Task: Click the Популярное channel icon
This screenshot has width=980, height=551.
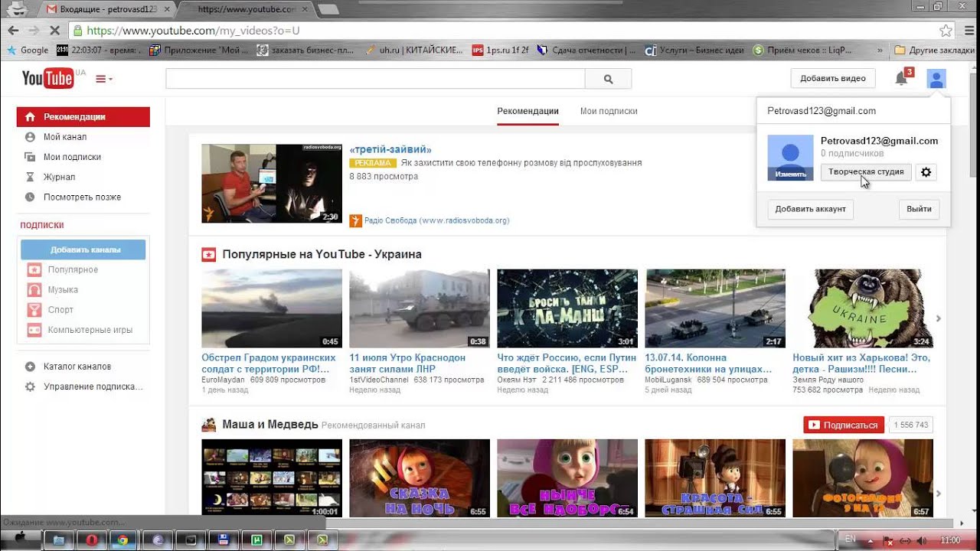Action: click(x=34, y=270)
